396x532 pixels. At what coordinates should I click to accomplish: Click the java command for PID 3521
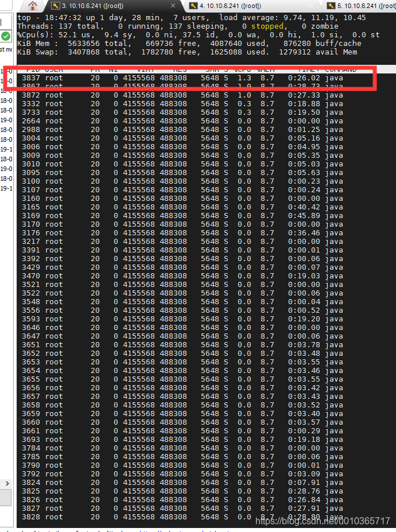[334, 285]
